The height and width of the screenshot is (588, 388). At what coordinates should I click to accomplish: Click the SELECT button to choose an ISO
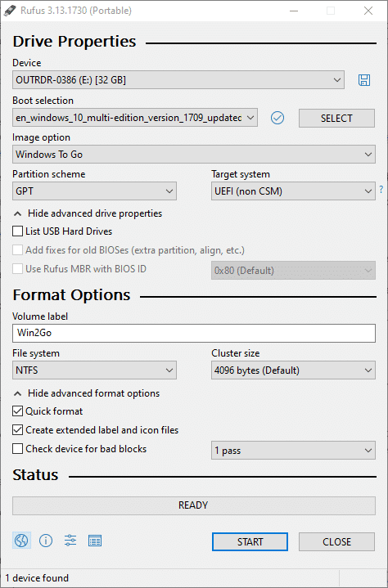click(336, 118)
